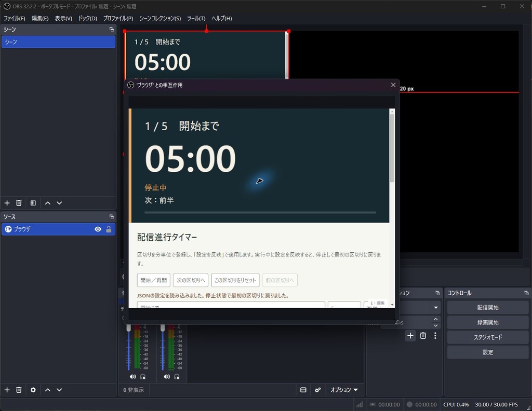
Task: Remove the transition with the trash icon
Action: 423,336
